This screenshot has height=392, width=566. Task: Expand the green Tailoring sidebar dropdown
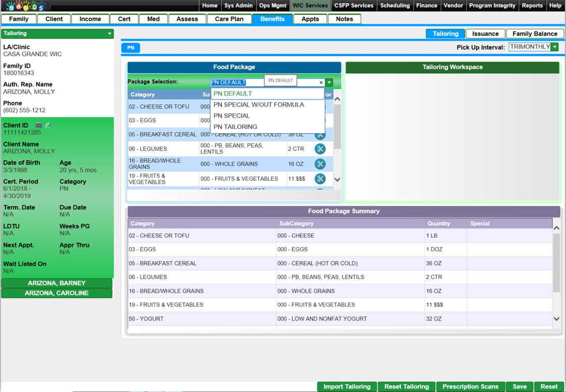(x=109, y=34)
